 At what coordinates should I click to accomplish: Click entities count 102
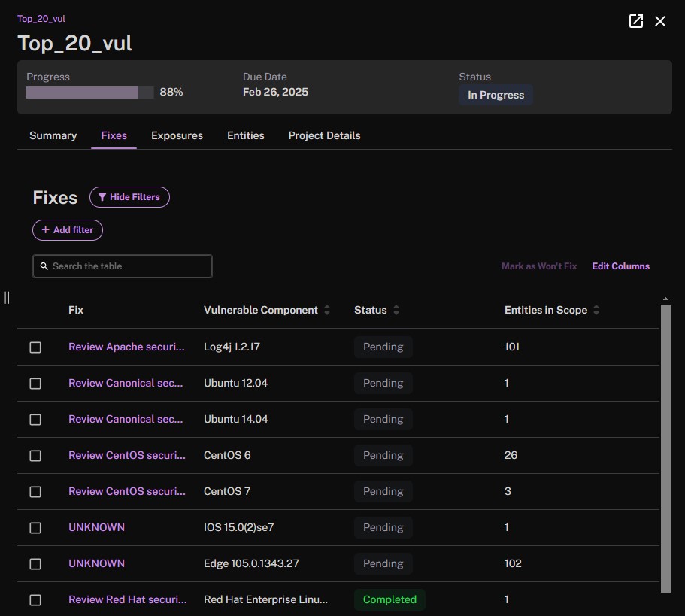tap(513, 563)
